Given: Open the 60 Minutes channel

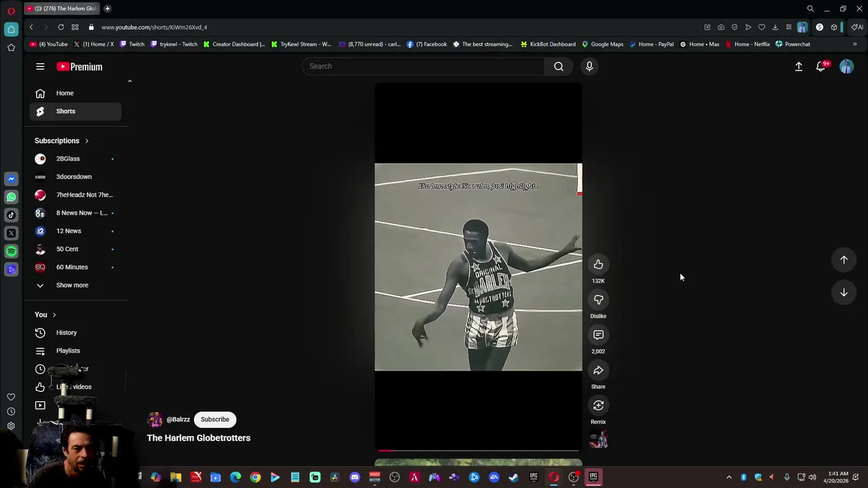Looking at the screenshot, I should (x=75, y=267).
